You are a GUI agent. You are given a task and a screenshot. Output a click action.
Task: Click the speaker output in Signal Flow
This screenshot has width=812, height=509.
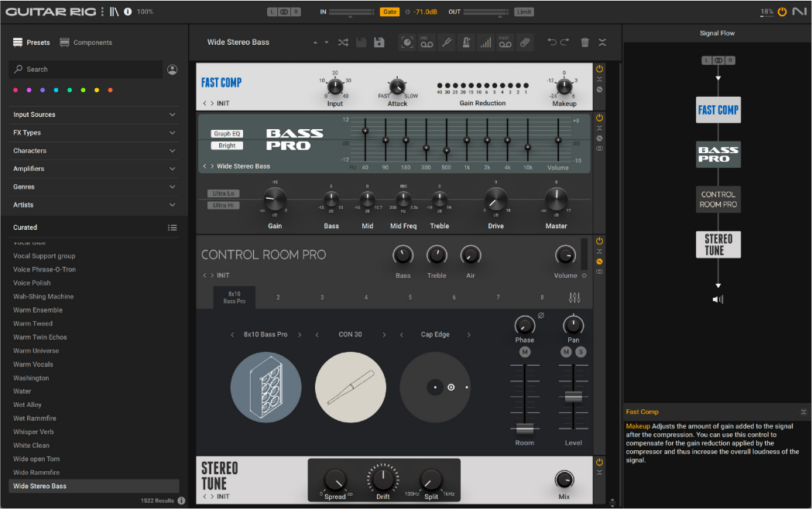pos(718,299)
